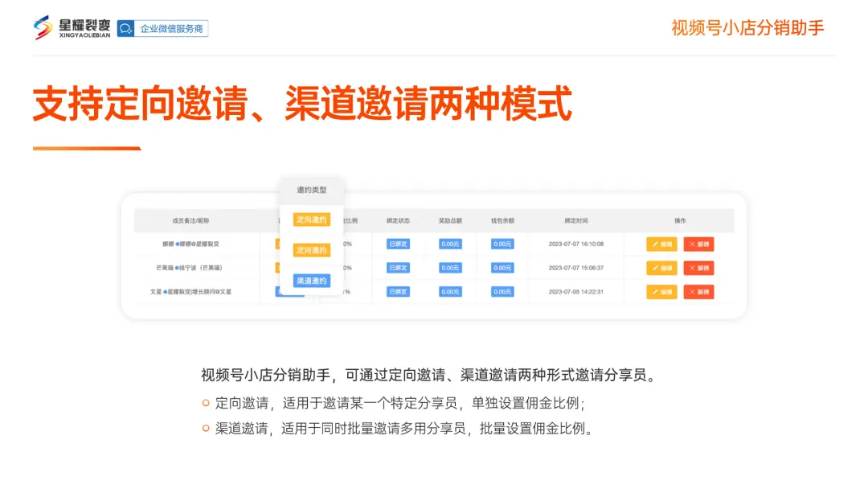
Task: Click the timestamp 2023-07-07 15:06:37
Action: click(575, 268)
